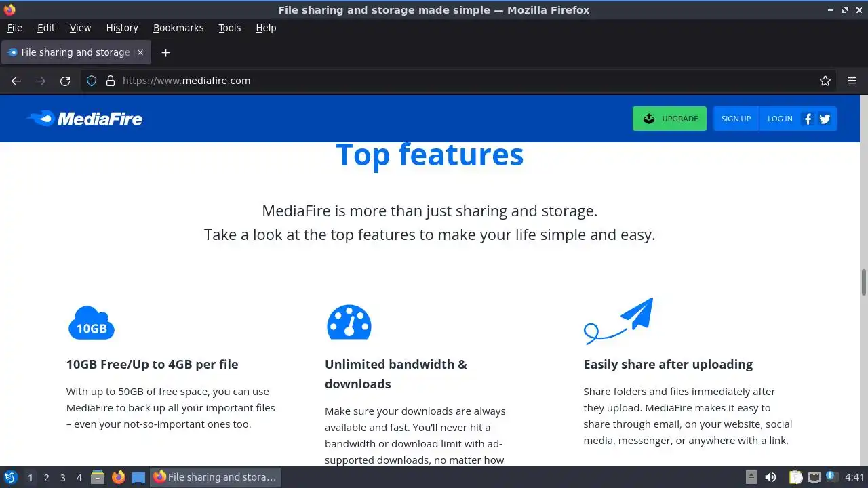Click the network tray icon
Screen dimensions: 868x488
click(814, 477)
